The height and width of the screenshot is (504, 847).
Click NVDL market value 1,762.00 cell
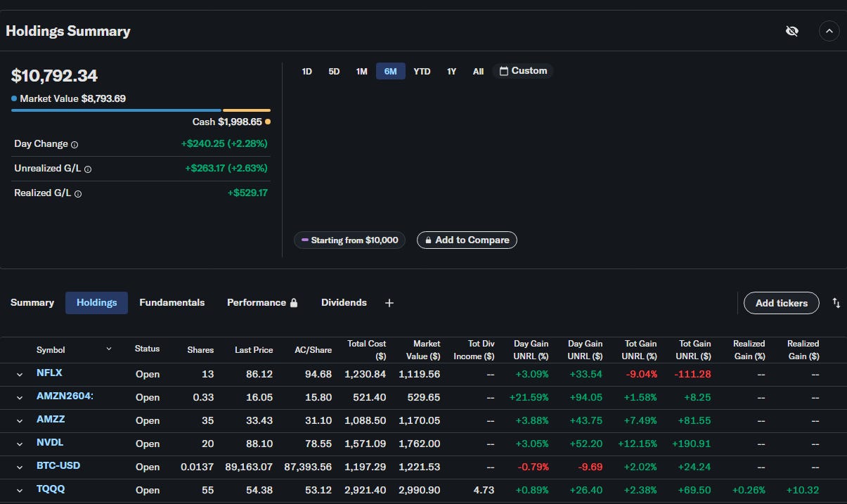coord(419,444)
